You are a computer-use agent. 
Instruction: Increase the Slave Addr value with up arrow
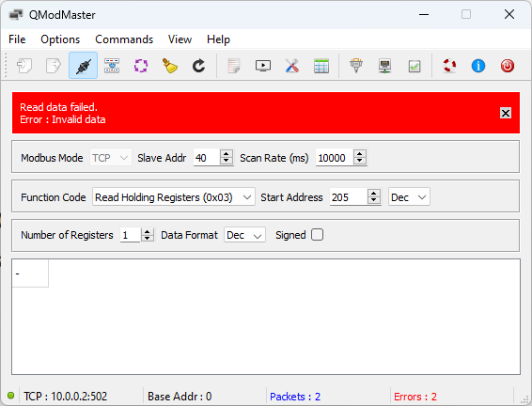coord(226,153)
